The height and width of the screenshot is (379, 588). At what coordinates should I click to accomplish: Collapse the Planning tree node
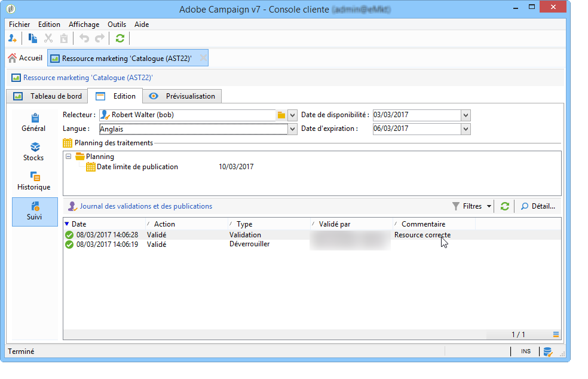(x=68, y=157)
